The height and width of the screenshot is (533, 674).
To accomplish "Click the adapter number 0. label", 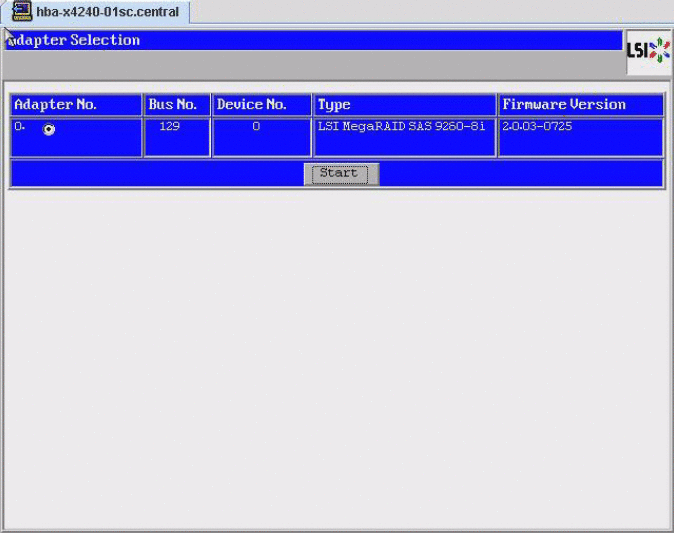I will pyautogui.click(x=19, y=126).
